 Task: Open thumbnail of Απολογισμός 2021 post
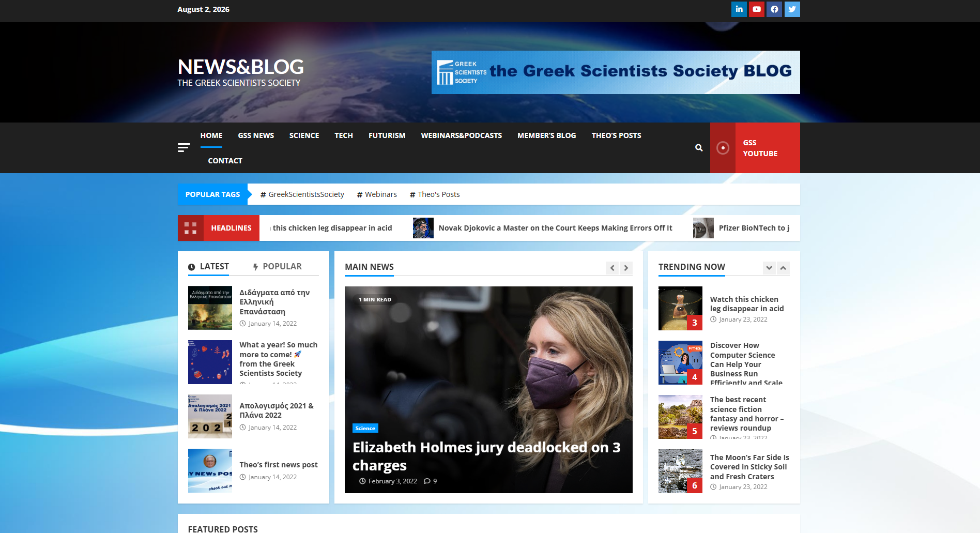[210, 417]
